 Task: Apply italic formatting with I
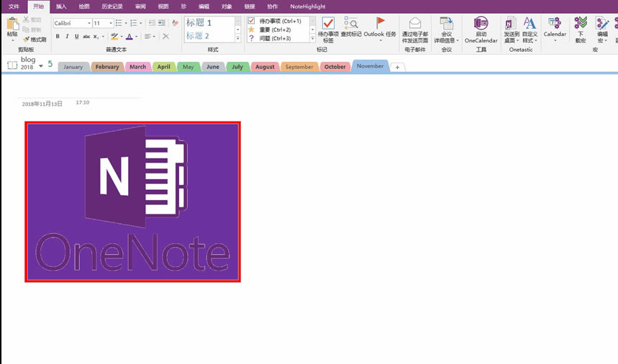click(67, 36)
